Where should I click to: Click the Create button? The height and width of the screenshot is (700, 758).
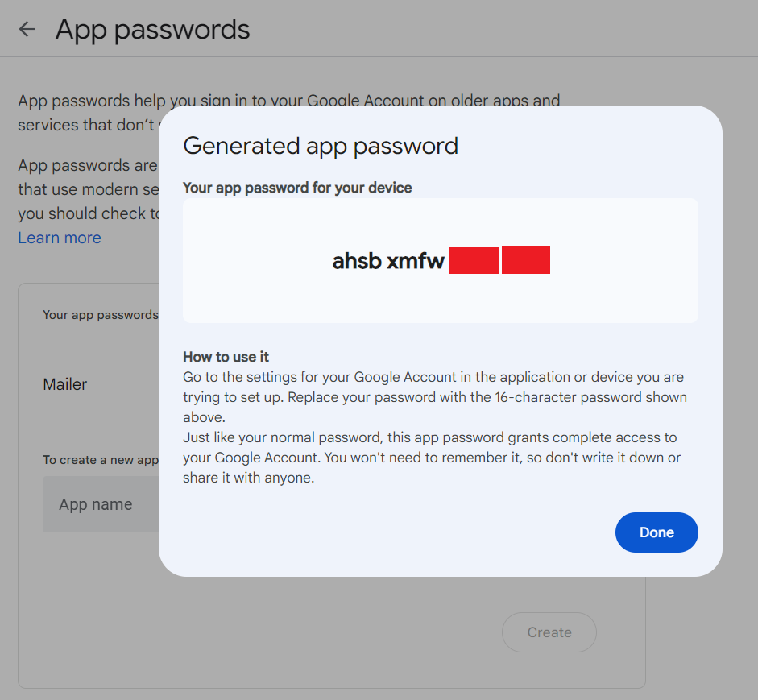point(549,632)
